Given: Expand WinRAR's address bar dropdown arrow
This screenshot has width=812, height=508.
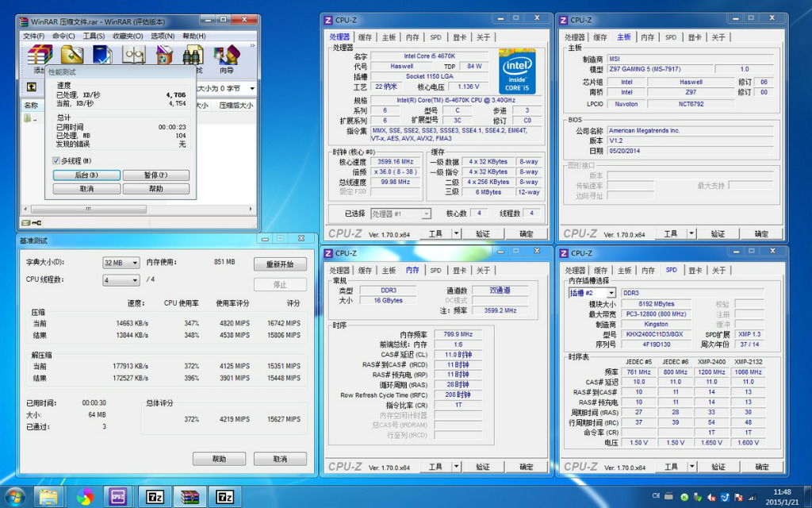Looking at the screenshot, I should 252,89.
